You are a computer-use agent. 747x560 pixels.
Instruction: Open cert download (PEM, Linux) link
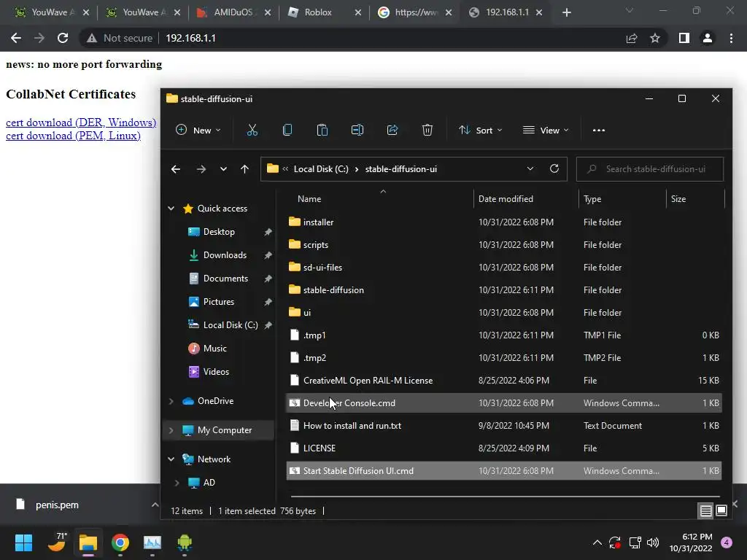[x=74, y=136]
